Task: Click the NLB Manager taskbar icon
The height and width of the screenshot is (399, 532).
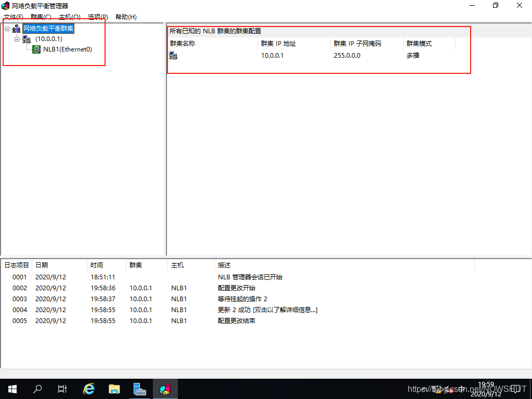Action: point(165,389)
